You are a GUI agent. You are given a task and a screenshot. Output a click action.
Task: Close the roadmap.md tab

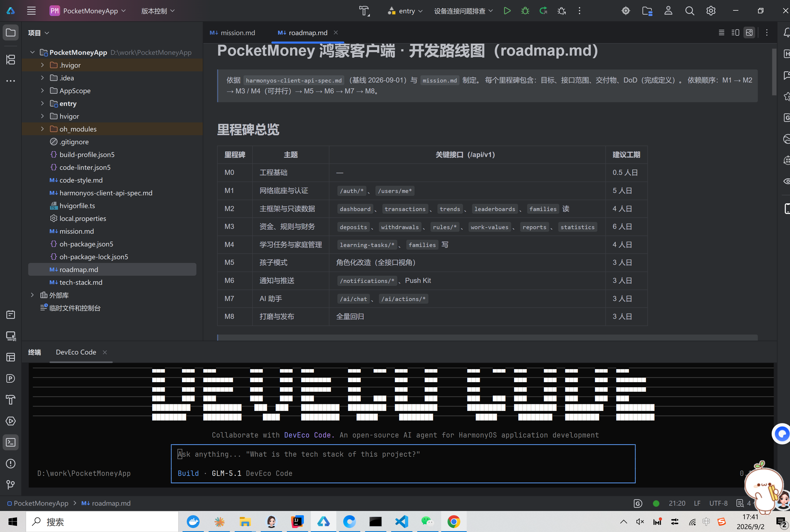pos(336,32)
